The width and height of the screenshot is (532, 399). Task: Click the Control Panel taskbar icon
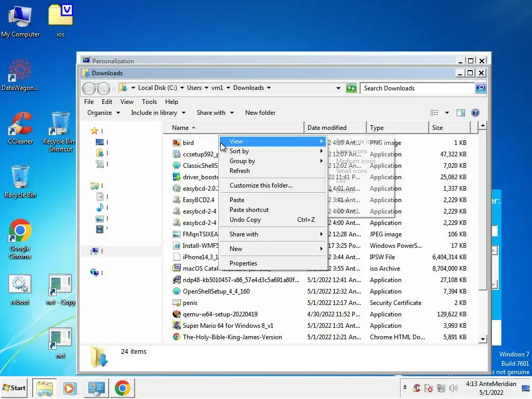pos(96,388)
